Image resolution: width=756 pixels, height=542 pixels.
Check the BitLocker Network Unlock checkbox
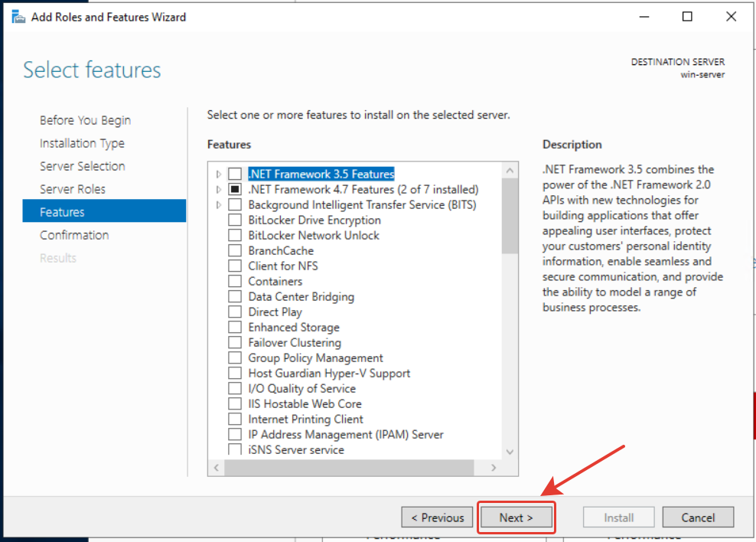235,235
